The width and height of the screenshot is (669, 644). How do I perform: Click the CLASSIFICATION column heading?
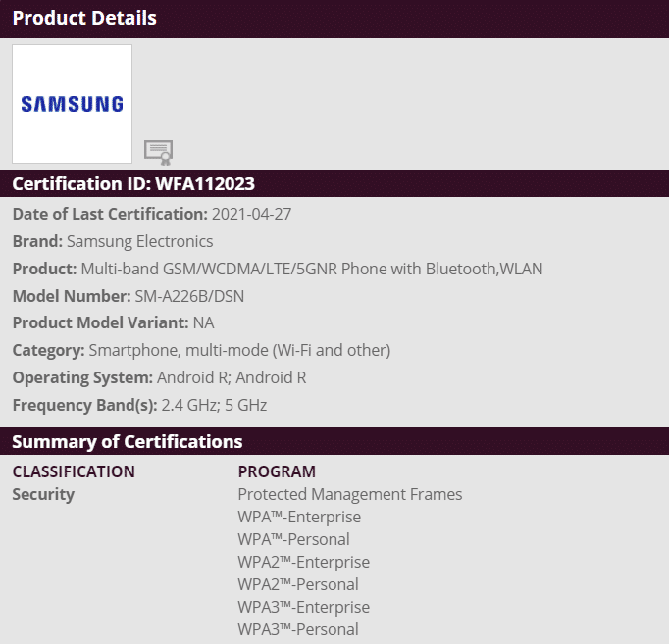[x=74, y=471]
